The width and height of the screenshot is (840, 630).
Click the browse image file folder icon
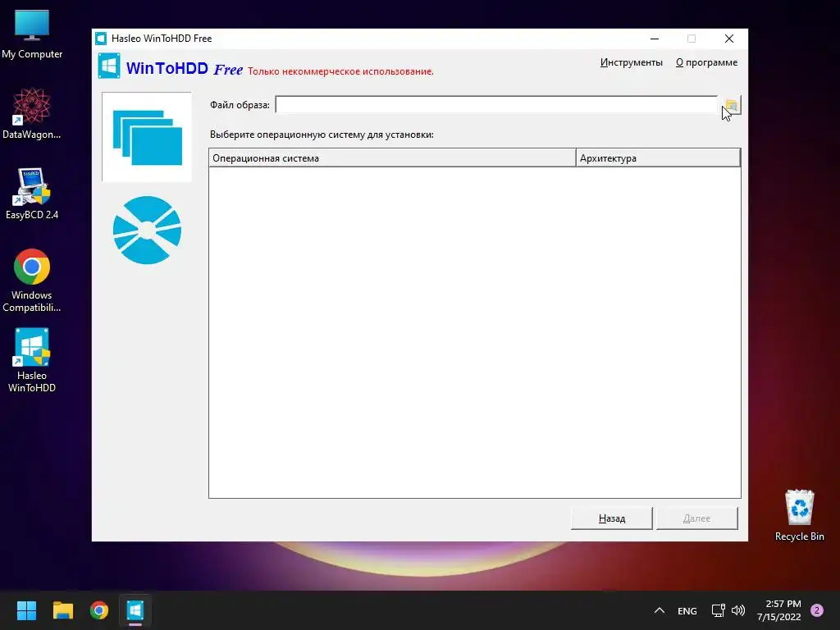tap(731, 106)
